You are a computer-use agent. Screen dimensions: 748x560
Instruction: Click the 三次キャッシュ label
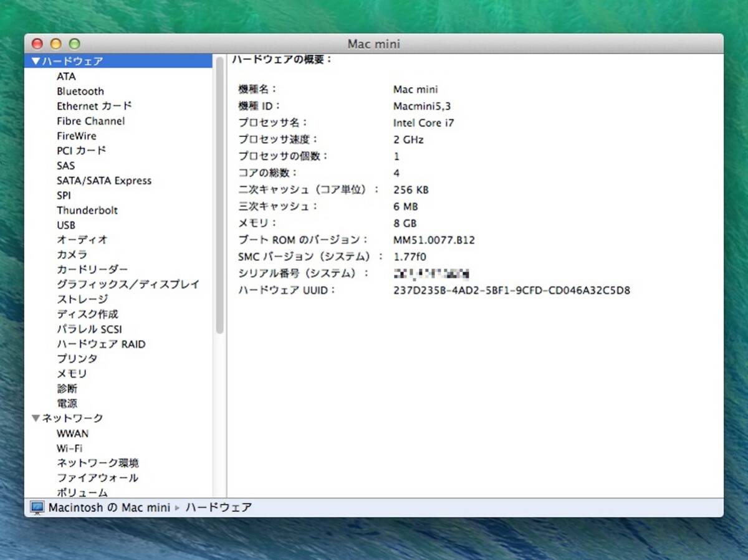[278, 207]
